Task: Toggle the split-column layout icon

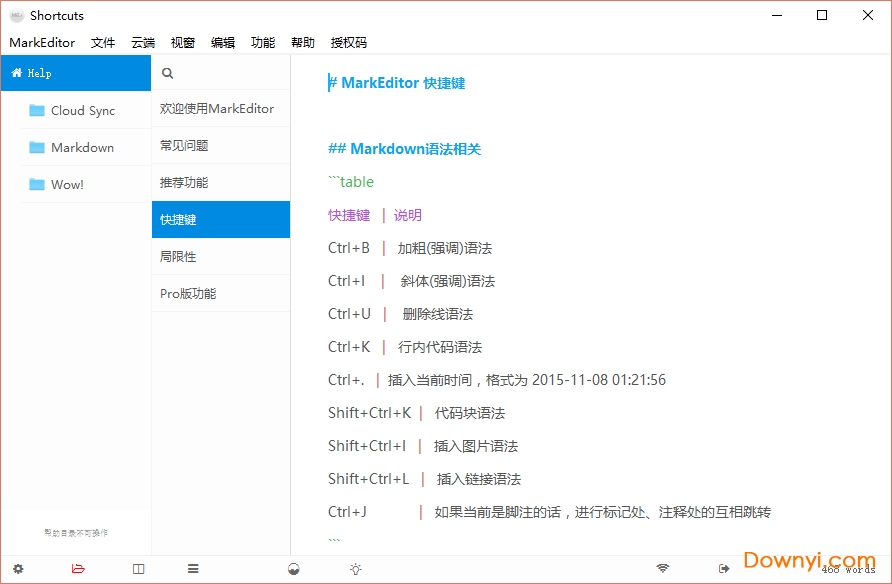Action: coord(139,569)
